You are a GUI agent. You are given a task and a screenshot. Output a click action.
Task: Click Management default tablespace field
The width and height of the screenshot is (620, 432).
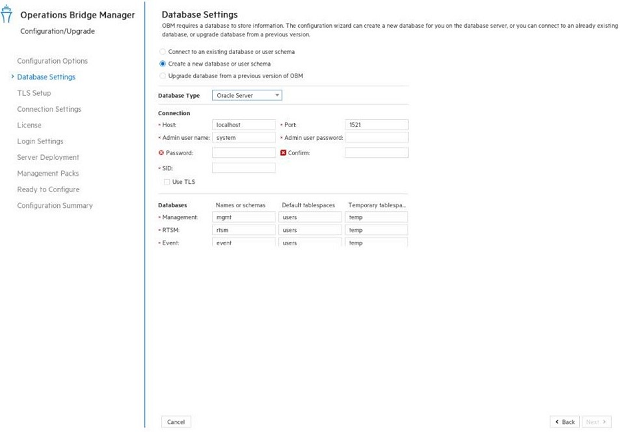click(310, 217)
